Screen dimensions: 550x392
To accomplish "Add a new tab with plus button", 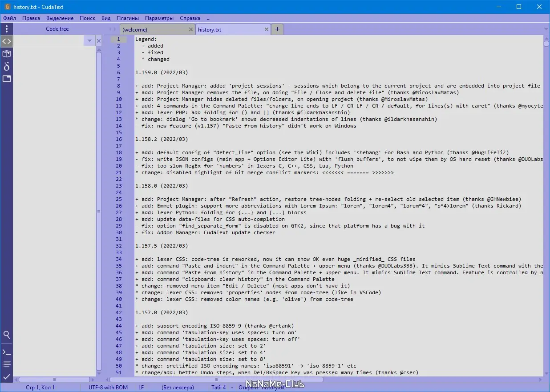I will click(277, 29).
